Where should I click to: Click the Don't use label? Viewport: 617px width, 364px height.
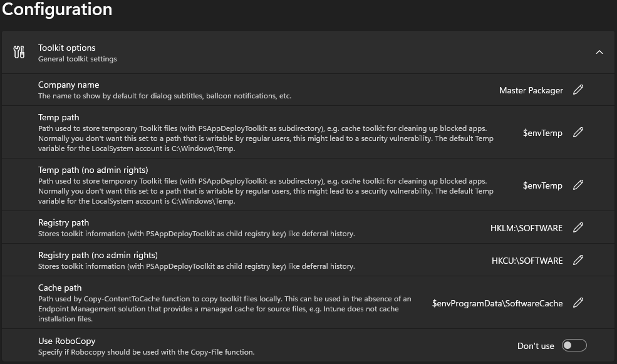coord(536,345)
